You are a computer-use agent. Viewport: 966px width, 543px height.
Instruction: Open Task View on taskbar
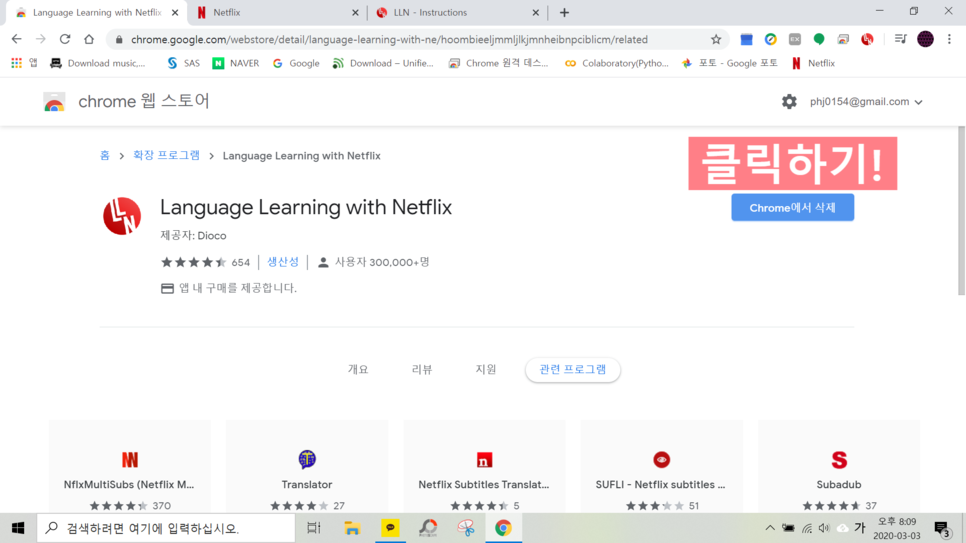coord(314,528)
